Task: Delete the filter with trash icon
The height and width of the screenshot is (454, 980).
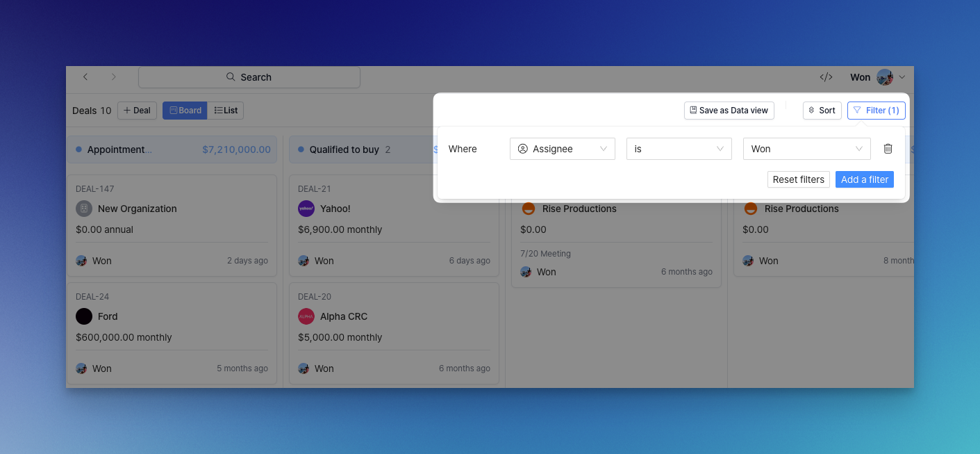Action: click(888, 149)
